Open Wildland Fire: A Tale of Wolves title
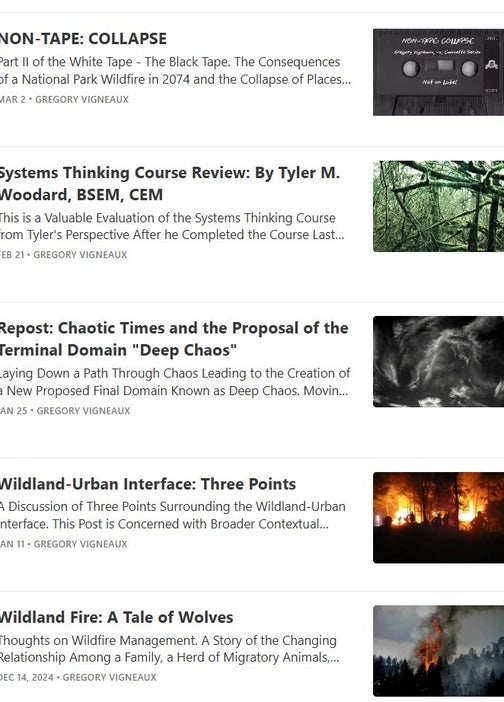Image resolution: width=504 pixels, height=702 pixels. [116, 617]
